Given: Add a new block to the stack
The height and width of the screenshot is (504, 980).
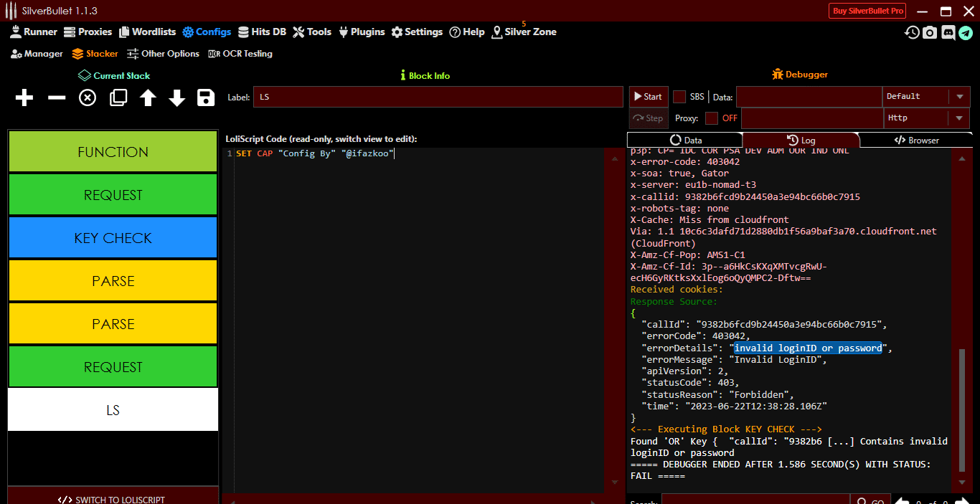Looking at the screenshot, I should [24, 98].
